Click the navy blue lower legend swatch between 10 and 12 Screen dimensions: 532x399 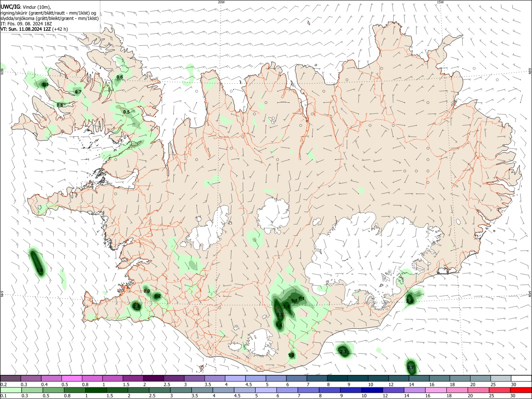372,390
